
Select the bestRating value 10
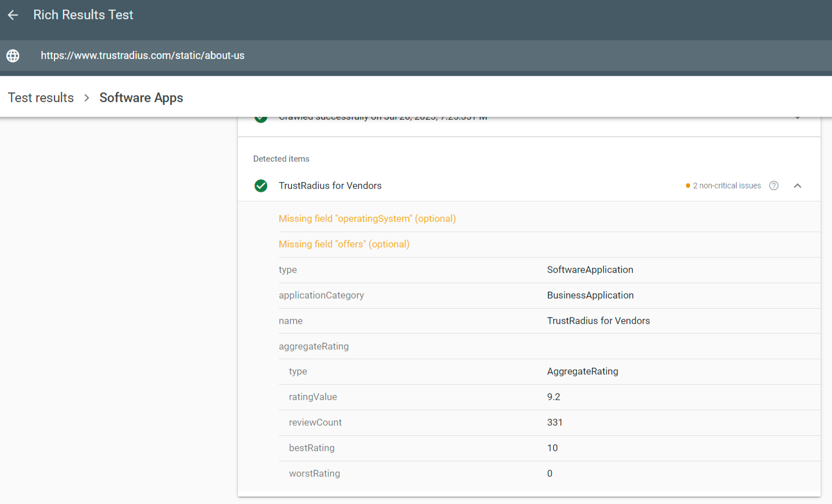click(553, 448)
